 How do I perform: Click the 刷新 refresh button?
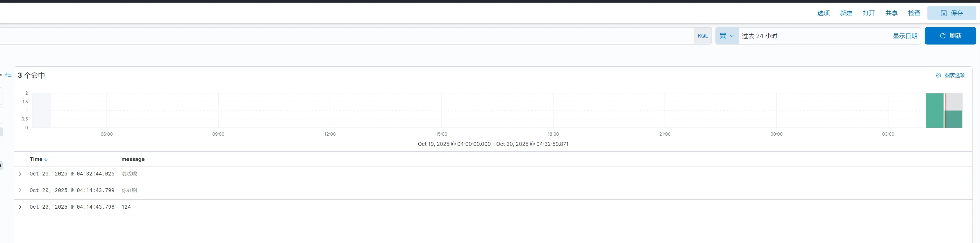950,36
